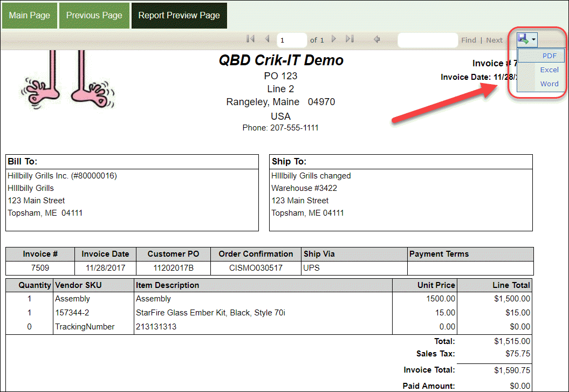Click the back to parent report arrow
The image size is (569, 392).
pyautogui.click(x=376, y=39)
